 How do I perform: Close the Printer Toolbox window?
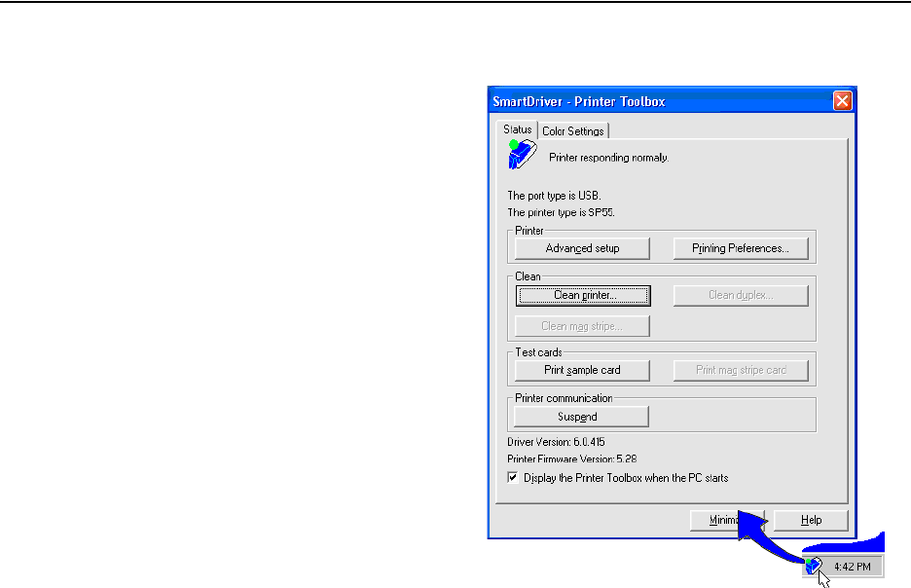(842, 101)
